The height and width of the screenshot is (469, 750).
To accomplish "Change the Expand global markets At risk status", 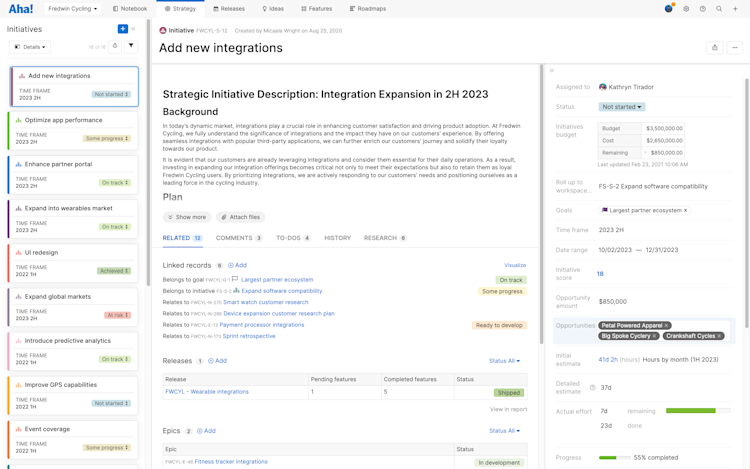I will (x=117, y=315).
